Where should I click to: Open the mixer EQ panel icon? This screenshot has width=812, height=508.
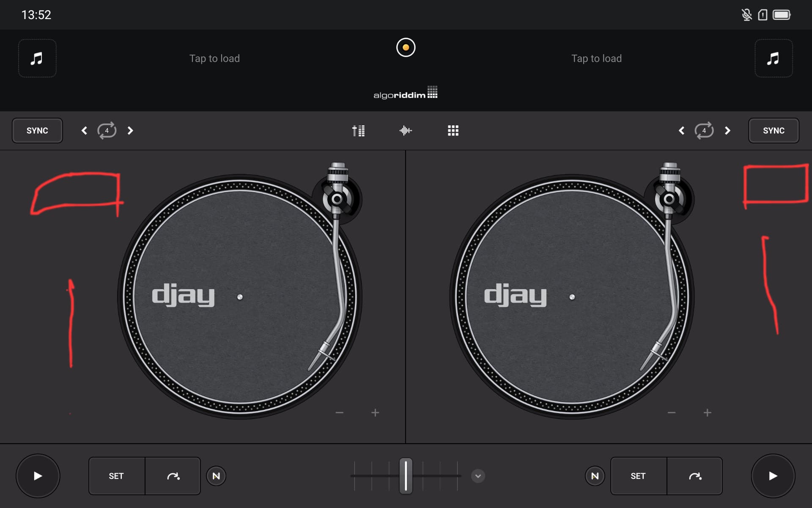359,131
